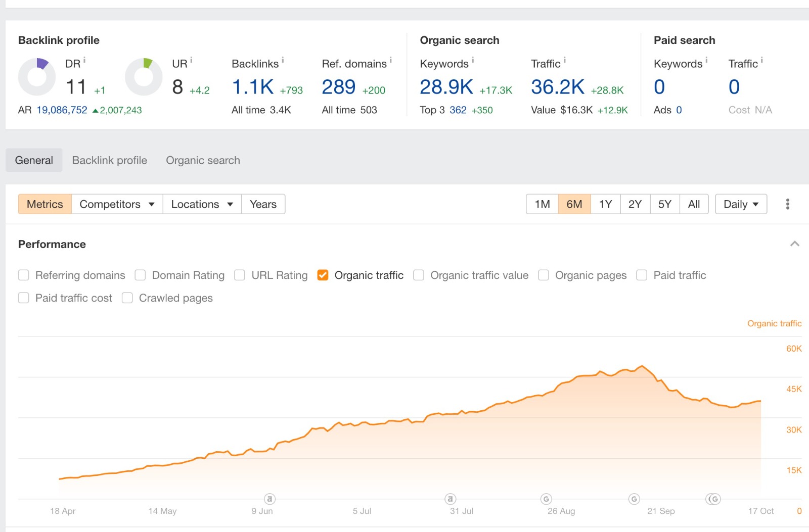Set the chart range to 2Y
The width and height of the screenshot is (809, 532).
coord(635,204)
